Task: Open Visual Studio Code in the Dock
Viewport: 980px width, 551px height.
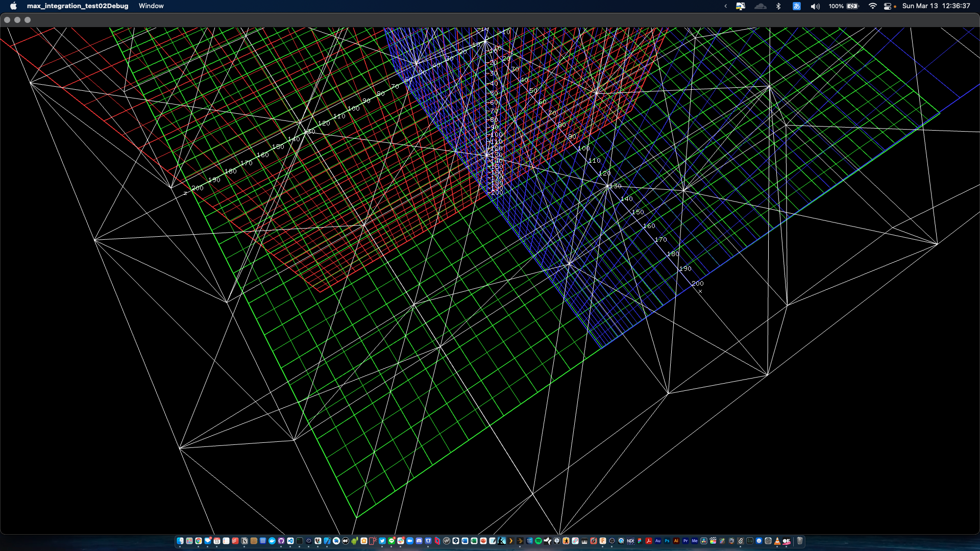Action: 290,541
